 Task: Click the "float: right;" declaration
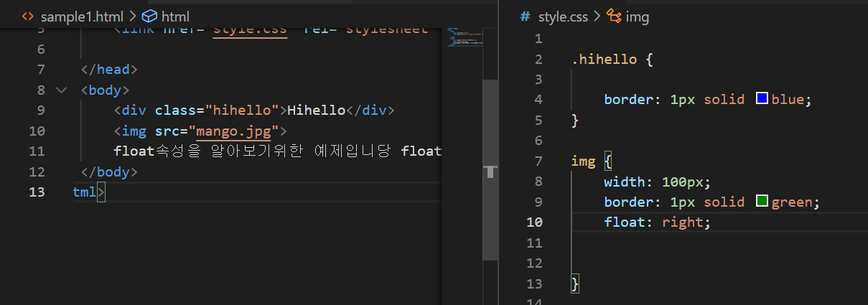(x=657, y=222)
